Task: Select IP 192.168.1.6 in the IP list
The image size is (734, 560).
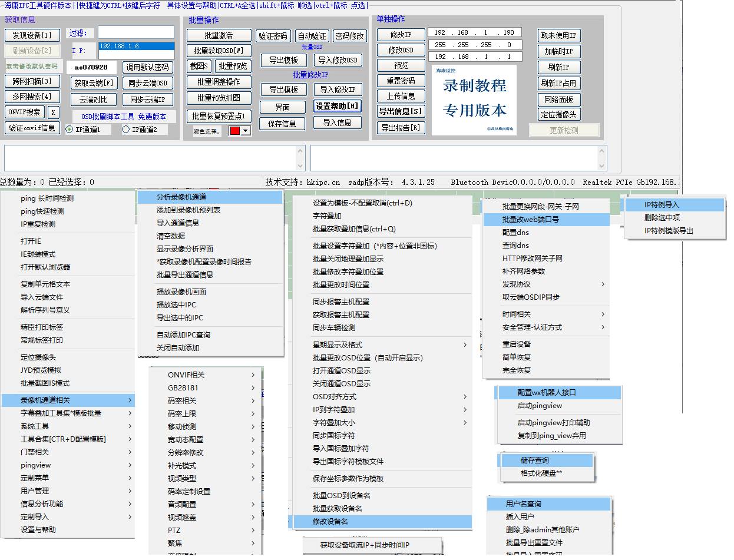Action: click(x=136, y=46)
